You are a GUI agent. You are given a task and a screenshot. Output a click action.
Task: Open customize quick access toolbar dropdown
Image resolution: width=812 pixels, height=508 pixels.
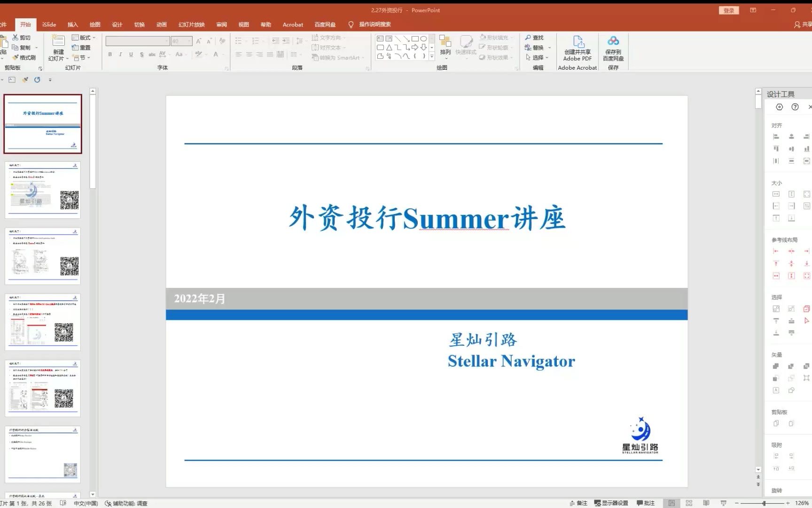50,80
